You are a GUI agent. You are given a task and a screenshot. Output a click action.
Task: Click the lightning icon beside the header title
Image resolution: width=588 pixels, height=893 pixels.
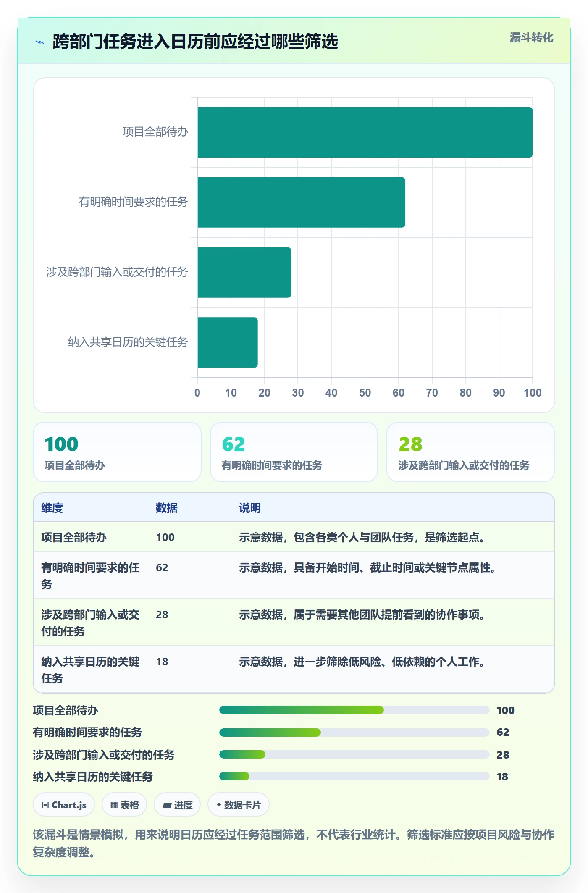40,42
